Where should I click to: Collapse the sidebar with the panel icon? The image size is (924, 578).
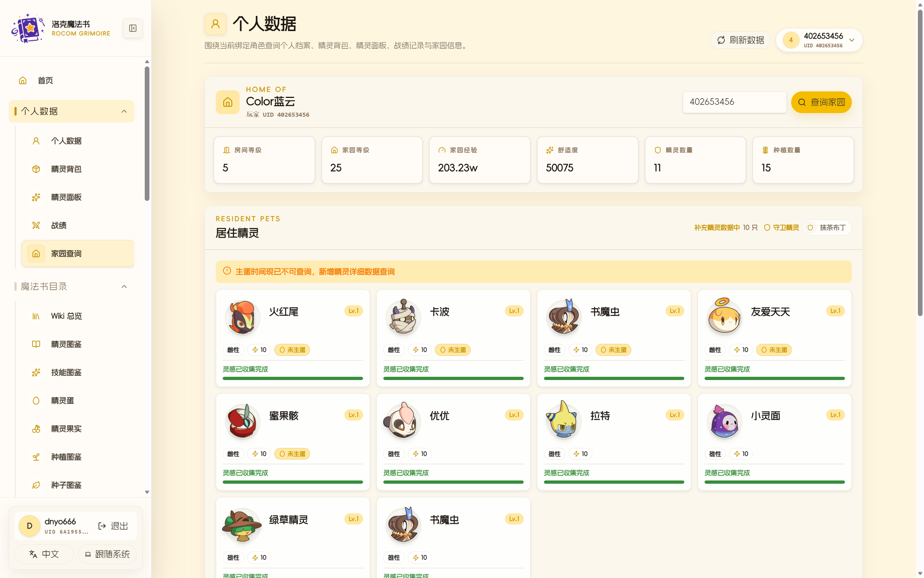point(132,28)
